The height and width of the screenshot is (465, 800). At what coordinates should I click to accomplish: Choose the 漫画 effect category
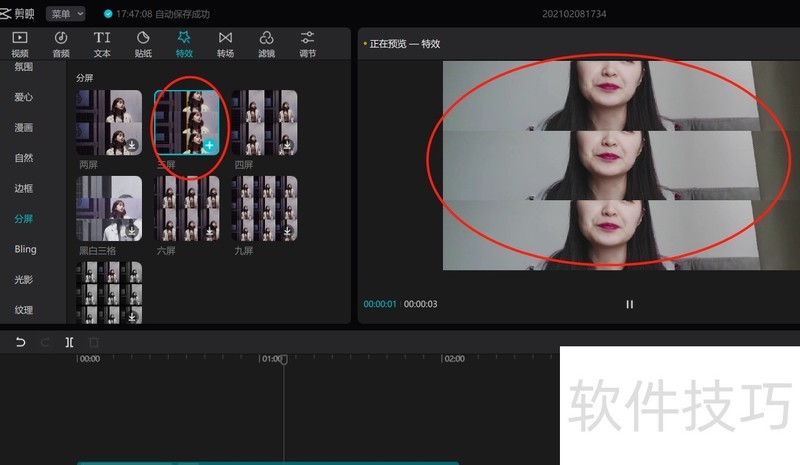(23, 128)
